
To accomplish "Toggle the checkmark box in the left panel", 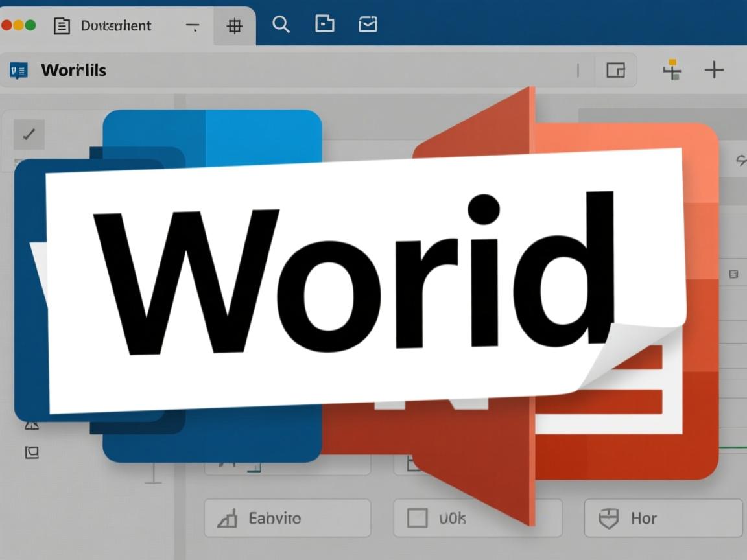I will [29, 135].
